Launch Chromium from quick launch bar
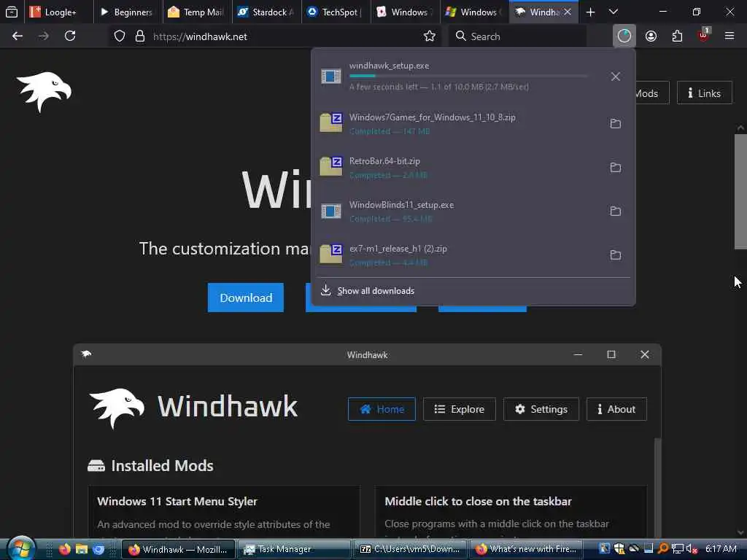 (x=98, y=549)
